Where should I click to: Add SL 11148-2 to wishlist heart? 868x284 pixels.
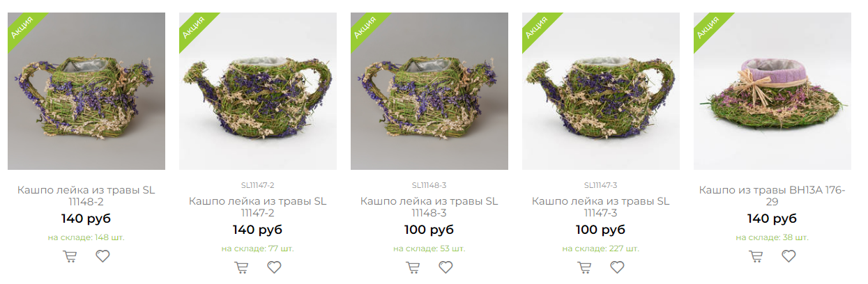[103, 256]
